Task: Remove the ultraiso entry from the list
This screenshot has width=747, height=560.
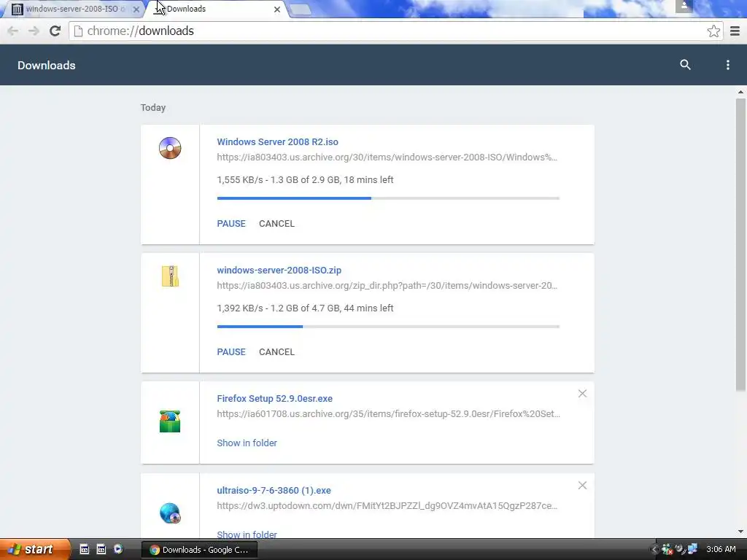Action: point(582,485)
